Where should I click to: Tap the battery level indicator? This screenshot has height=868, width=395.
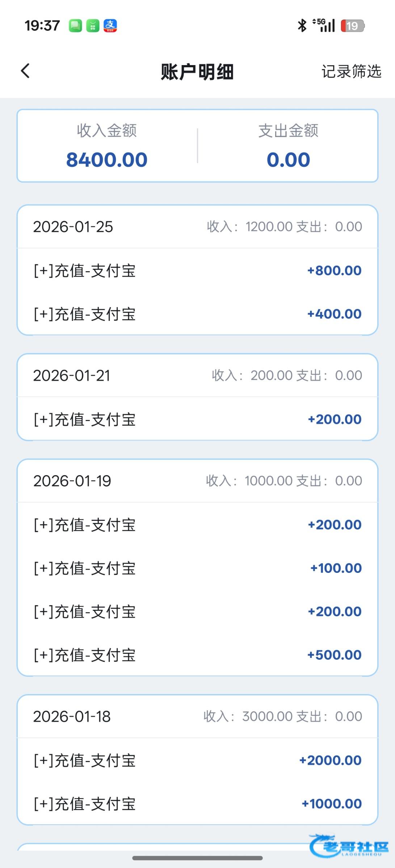pos(352,26)
